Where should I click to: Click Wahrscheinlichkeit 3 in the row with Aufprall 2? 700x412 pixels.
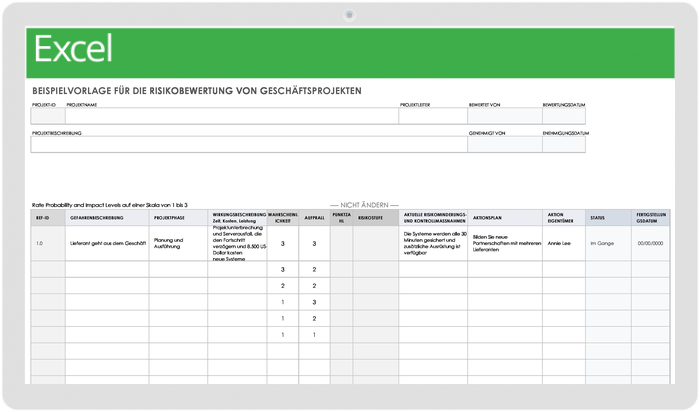coord(283,270)
